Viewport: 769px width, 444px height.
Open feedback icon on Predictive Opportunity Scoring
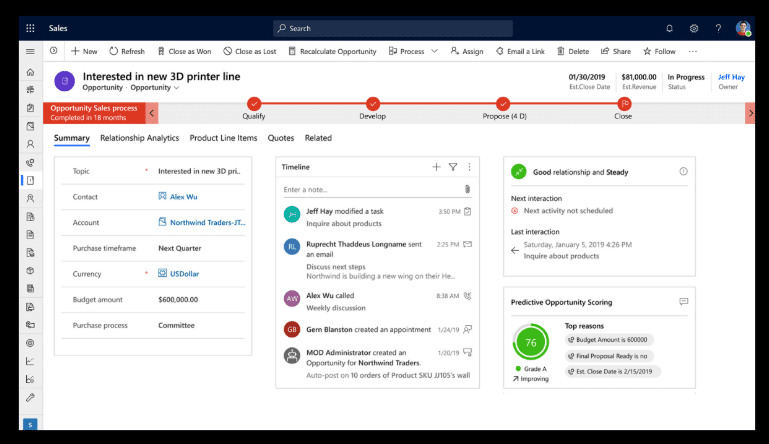coord(684,301)
